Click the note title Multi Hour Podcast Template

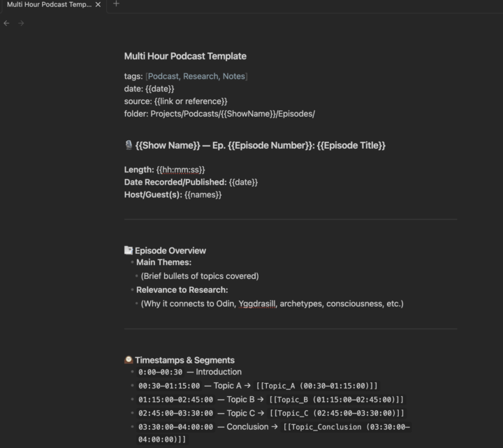pos(185,56)
